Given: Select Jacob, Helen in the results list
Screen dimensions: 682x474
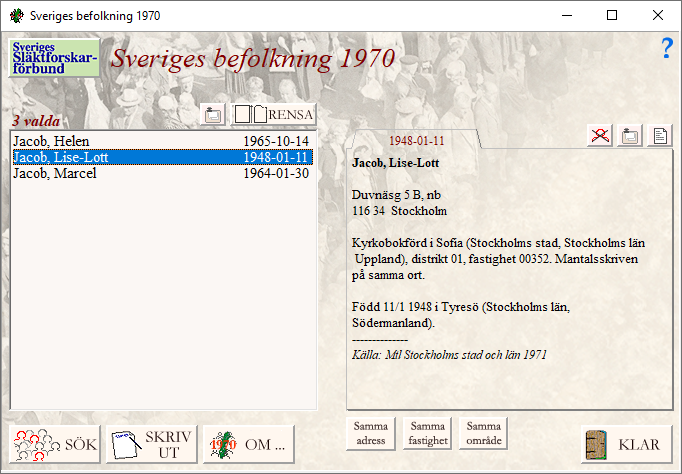Looking at the screenshot, I should [x=163, y=141].
